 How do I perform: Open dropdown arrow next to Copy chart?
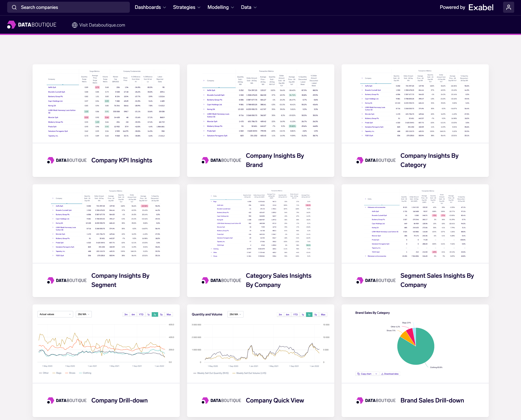click(x=376, y=374)
